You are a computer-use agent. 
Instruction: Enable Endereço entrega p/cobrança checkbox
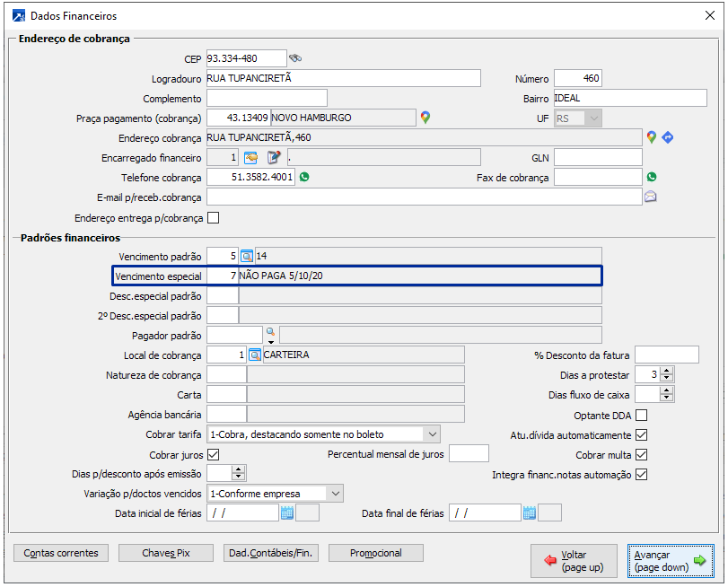214,217
